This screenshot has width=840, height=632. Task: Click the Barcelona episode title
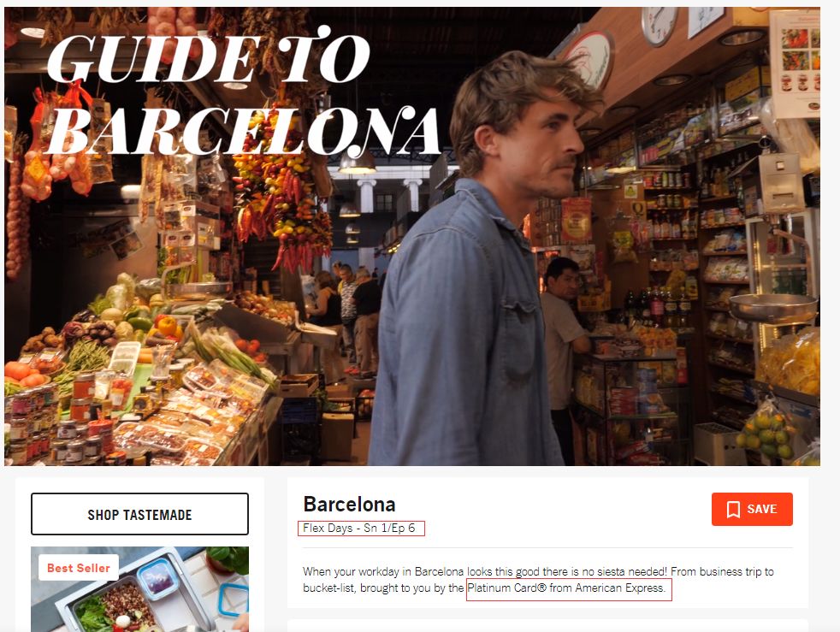click(x=349, y=504)
